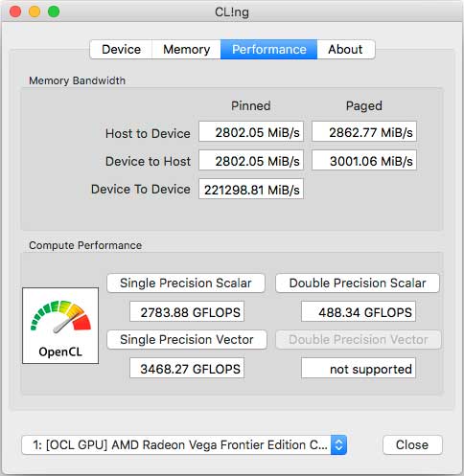Click the Close button
Image resolution: width=464 pixels, height=476 pixels.
pyautogui.click(x=412, y=444)
